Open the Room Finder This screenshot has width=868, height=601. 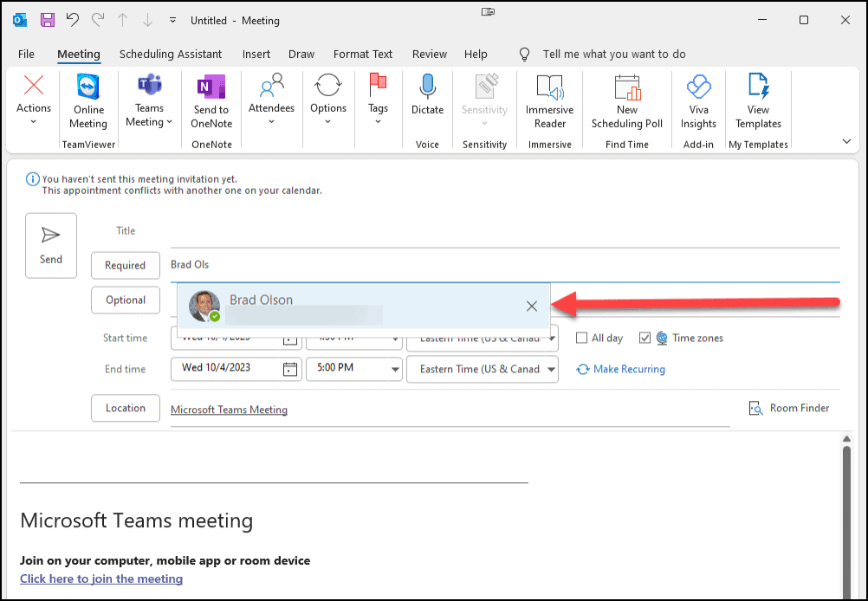tap(789, 409)
